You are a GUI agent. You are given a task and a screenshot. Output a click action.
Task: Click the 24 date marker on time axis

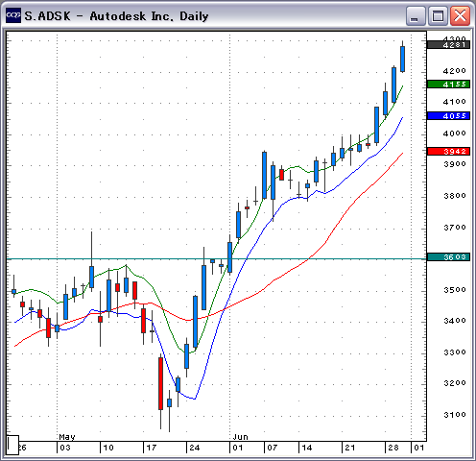click(195, 448)
